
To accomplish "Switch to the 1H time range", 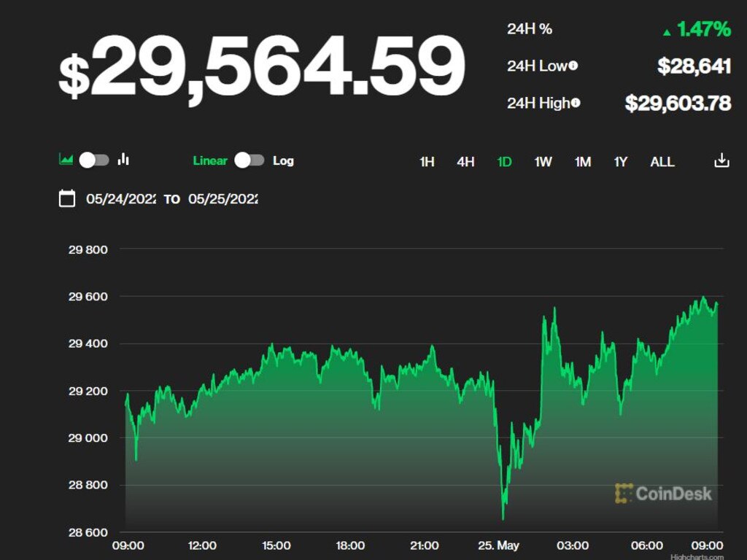I will click(x=427, y=162).
